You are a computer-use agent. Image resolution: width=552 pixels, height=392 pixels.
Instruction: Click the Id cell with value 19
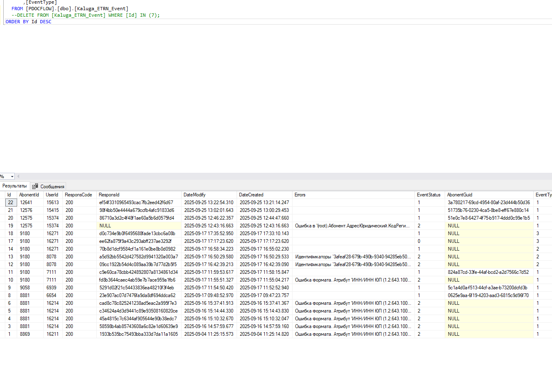(x=11, y=226)
